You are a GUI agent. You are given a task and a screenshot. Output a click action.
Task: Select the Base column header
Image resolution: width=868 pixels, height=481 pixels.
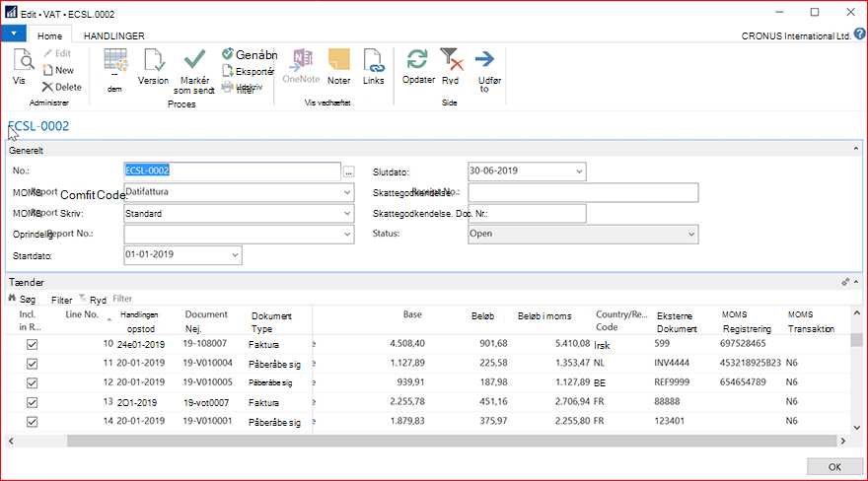click(412, 314)
